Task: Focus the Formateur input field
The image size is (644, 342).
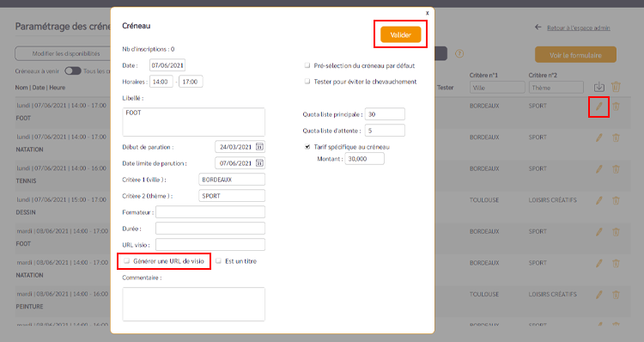Action: [x=210, y=212]
